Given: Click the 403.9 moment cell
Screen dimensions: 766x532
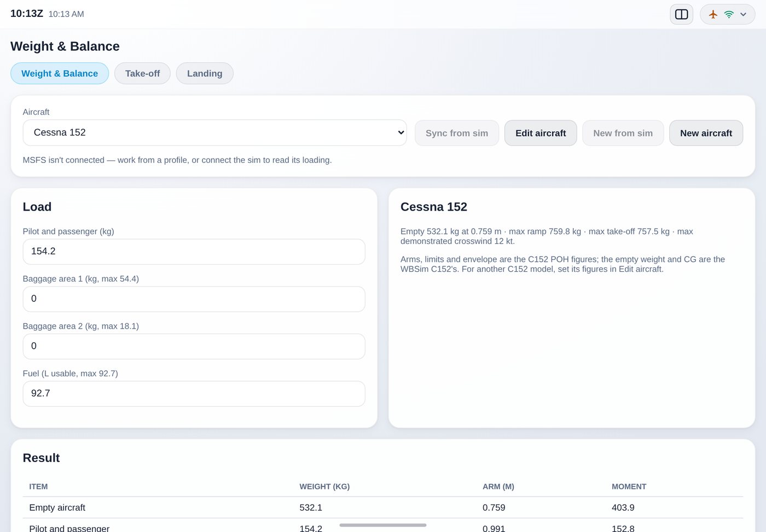Looking at the screenshot, I should (x=623, y=507).
